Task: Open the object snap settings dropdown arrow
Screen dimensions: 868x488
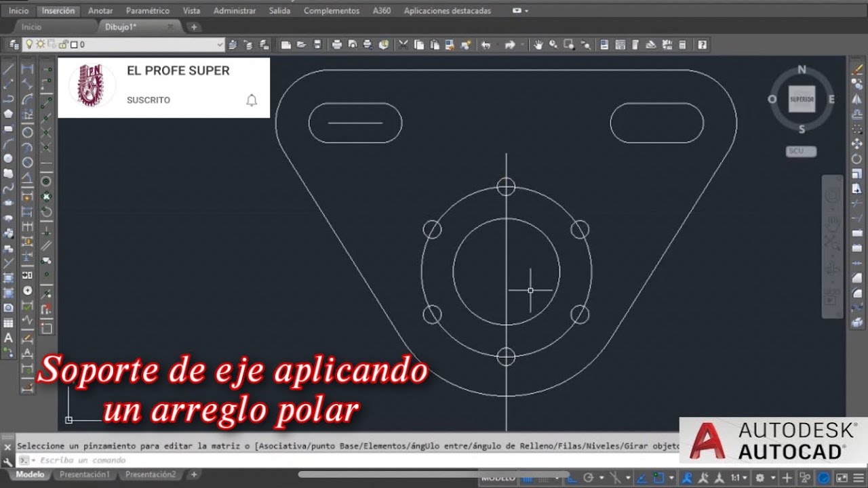Action: 671,478
